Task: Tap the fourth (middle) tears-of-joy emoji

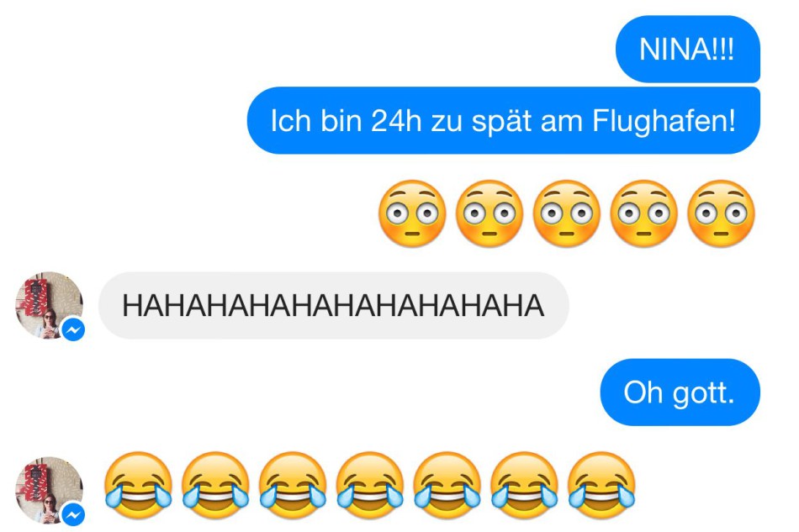Action: (x=369, y=485)
